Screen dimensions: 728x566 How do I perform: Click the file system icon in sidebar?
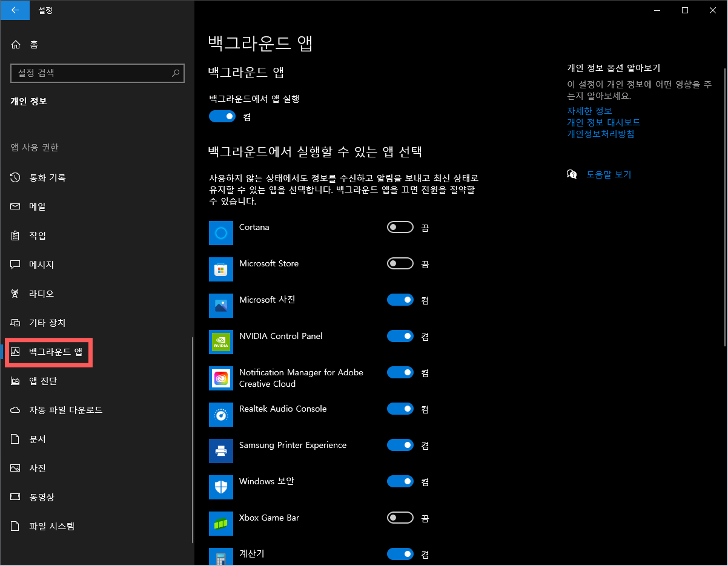pyautogui.click(x=16, y=526)
